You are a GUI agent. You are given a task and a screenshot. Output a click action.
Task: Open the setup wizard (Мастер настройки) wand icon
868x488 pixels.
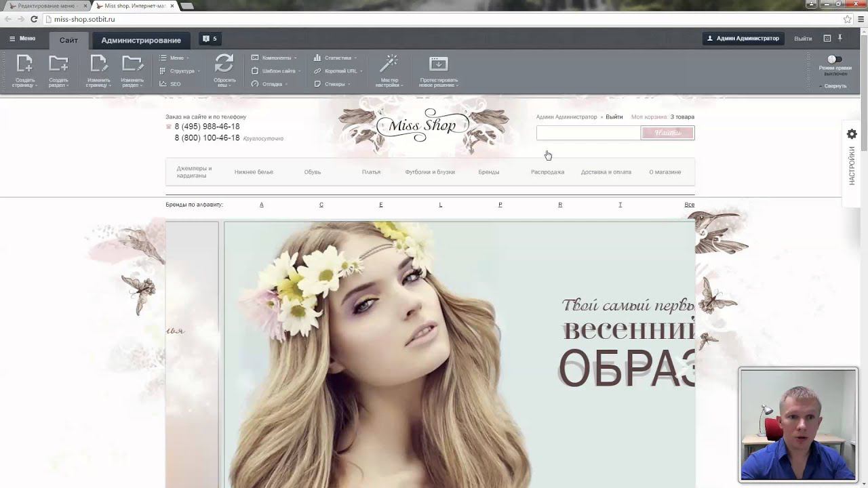tap(388, 64)
